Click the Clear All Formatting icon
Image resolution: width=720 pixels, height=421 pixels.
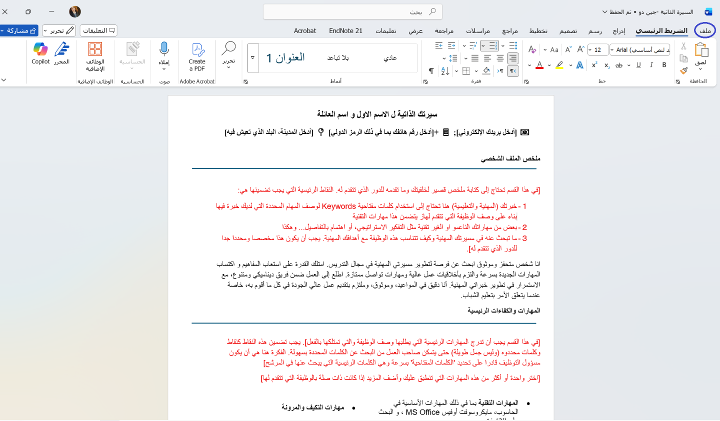(532, 49)
